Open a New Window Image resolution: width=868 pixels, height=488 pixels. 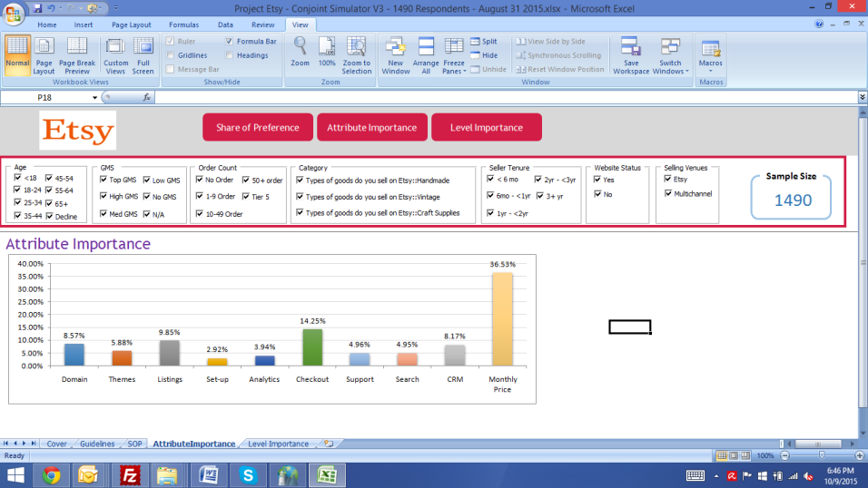(395, 54)
